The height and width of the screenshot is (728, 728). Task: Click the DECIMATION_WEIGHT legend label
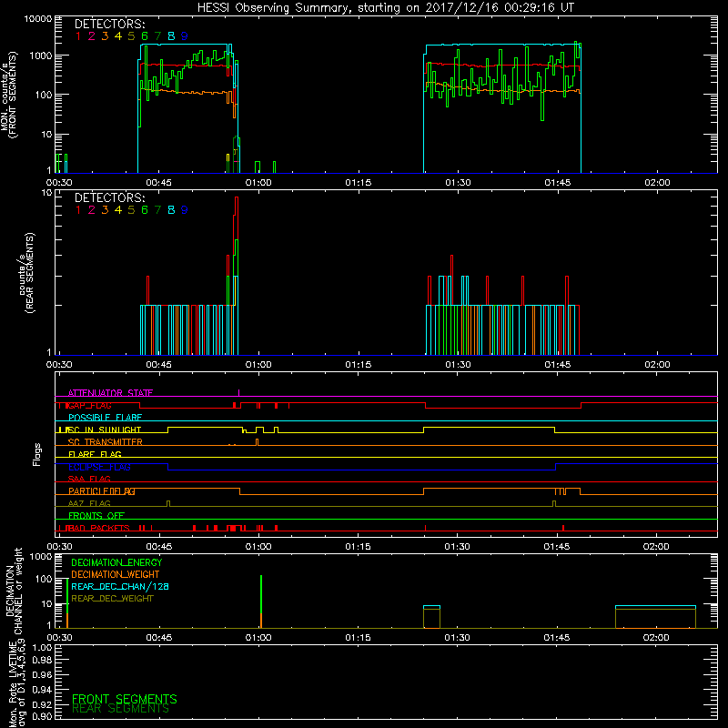coord(116,574)
